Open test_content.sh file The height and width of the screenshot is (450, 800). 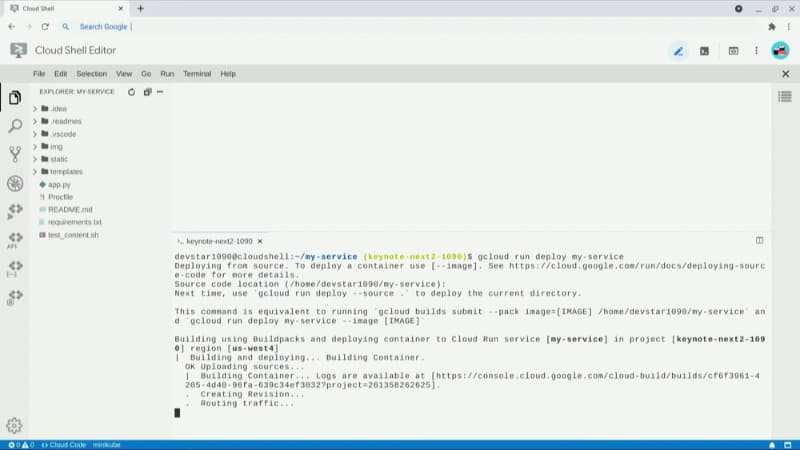[73, 235]
